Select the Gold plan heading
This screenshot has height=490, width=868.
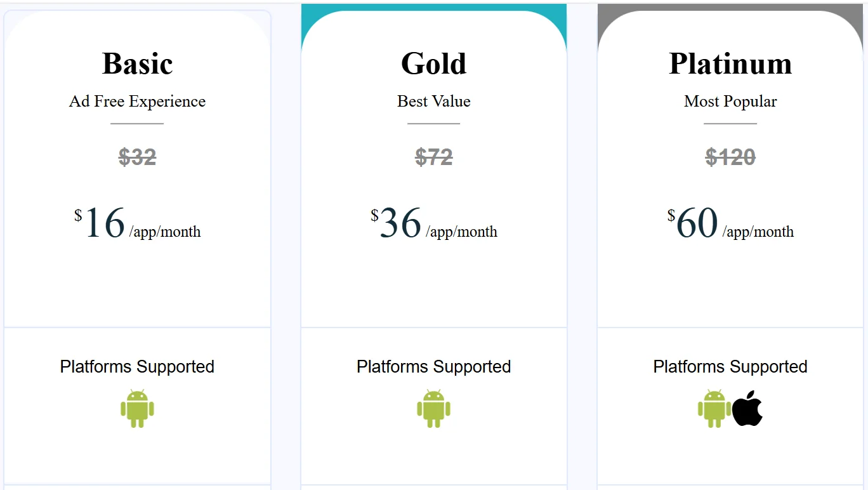(x=433, y=63)
